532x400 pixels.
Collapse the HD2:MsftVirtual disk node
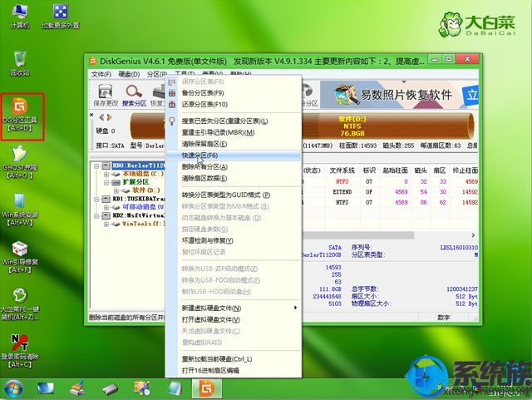[96, 215]
